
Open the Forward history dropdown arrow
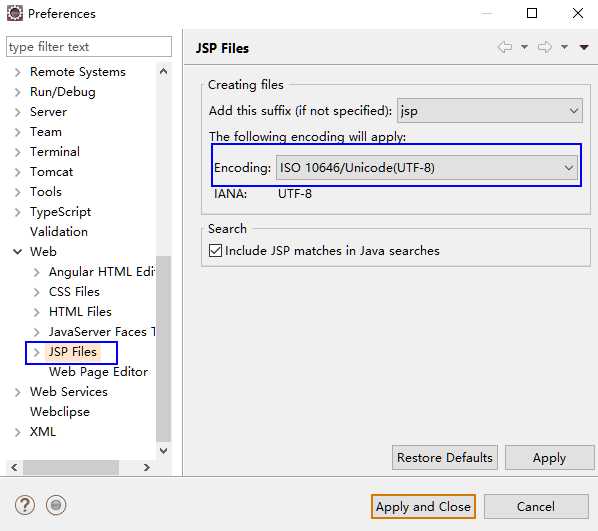[x=564, y=47]
